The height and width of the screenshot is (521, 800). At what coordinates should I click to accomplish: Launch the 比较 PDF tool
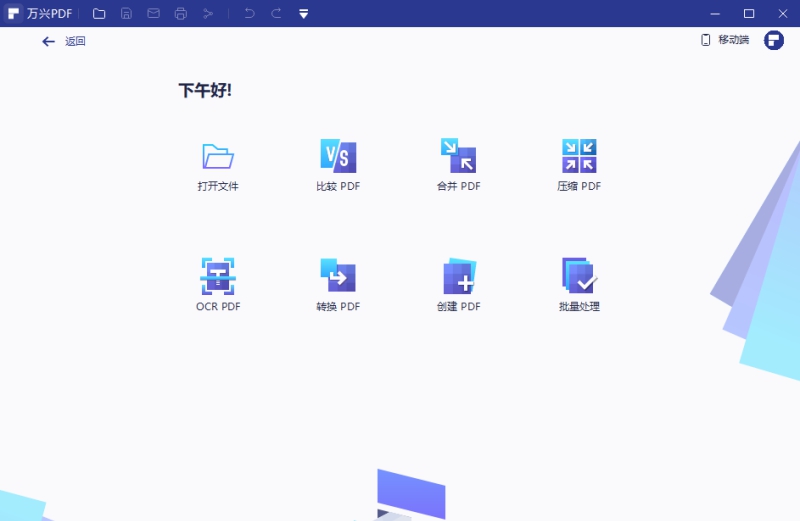[x=338, y=165]
